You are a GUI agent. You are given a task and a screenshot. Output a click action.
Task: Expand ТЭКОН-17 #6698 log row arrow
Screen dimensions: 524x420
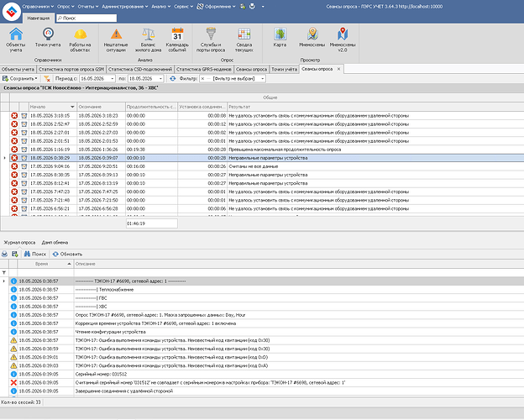click(x=4, y=281)
